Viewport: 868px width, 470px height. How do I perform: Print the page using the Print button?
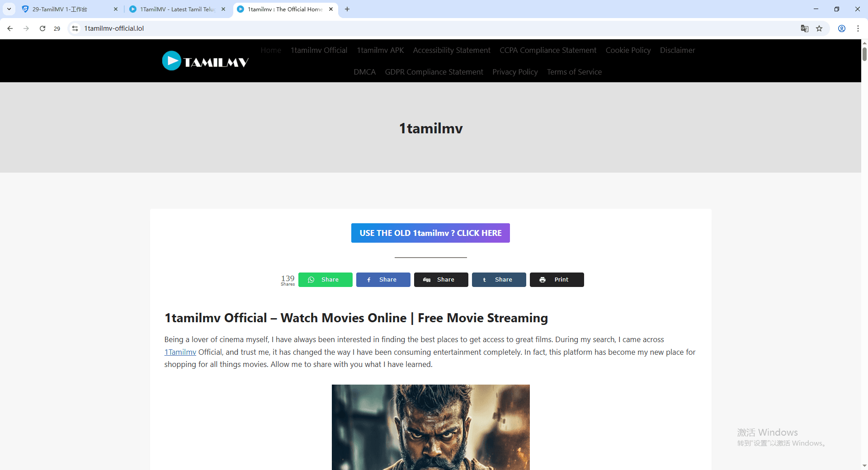coord(557,279)
